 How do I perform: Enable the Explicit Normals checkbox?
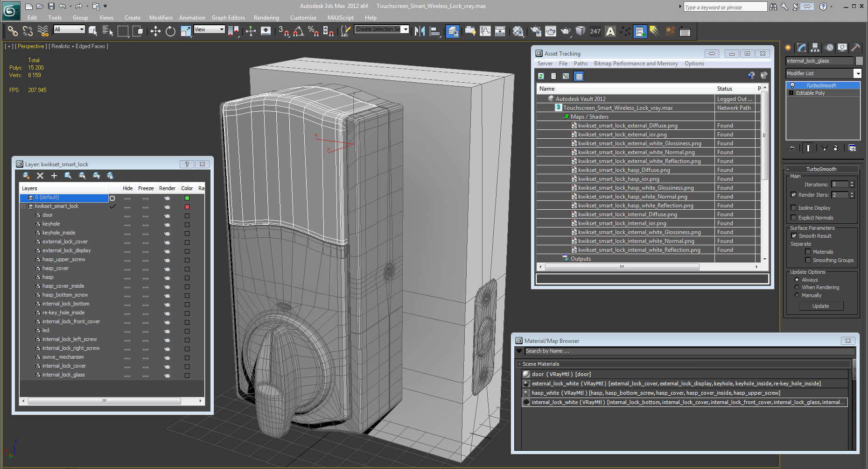[x=793, y=218]
